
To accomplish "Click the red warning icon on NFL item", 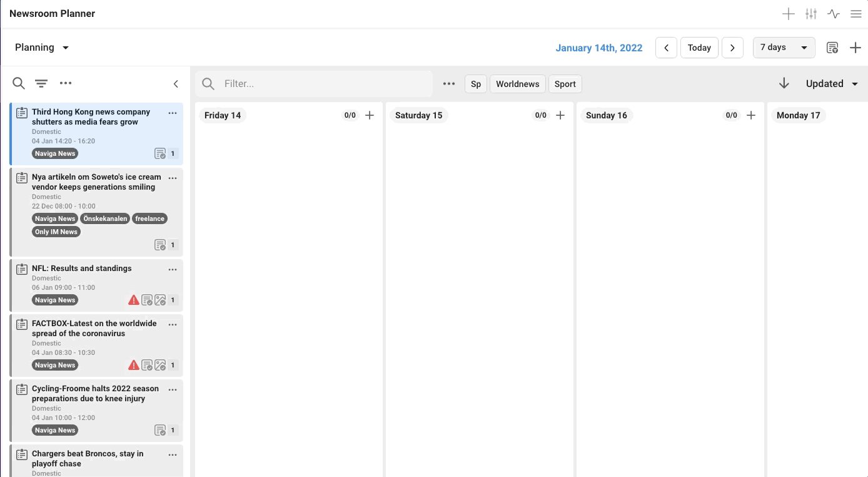I will coord(133,300).
